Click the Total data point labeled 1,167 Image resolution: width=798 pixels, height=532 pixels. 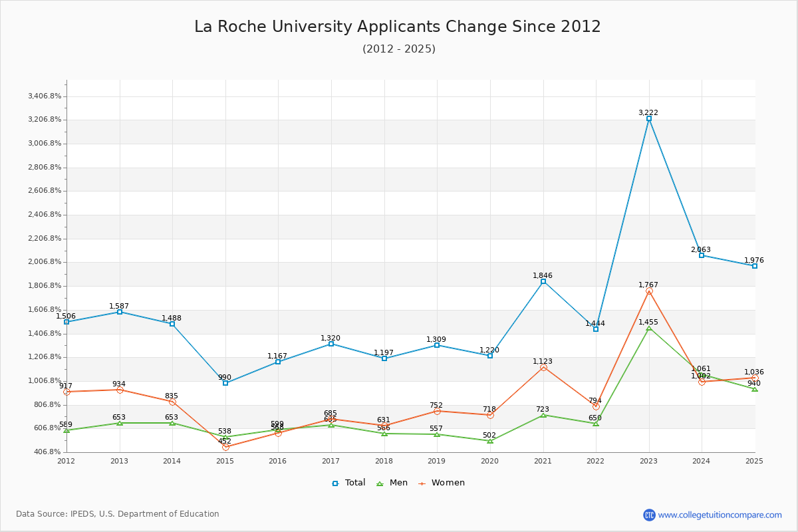(278, 362)
